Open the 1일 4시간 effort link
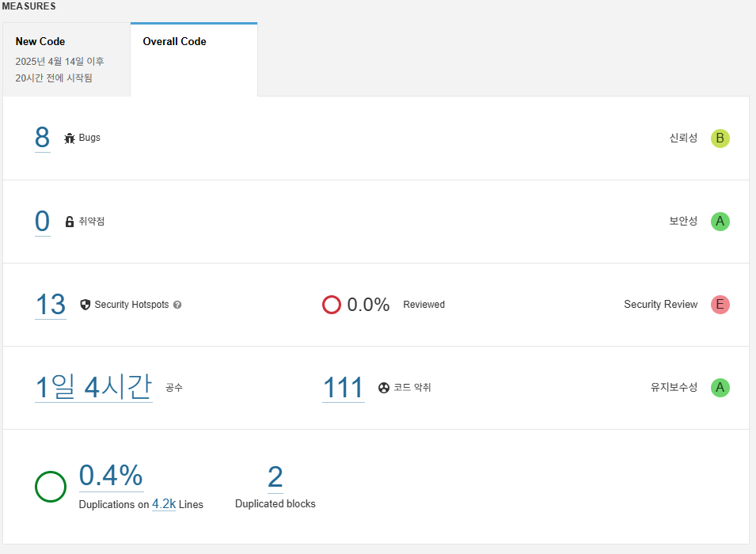Image resolution: width=756 pixels, height=554 pixels. (93, 387)
